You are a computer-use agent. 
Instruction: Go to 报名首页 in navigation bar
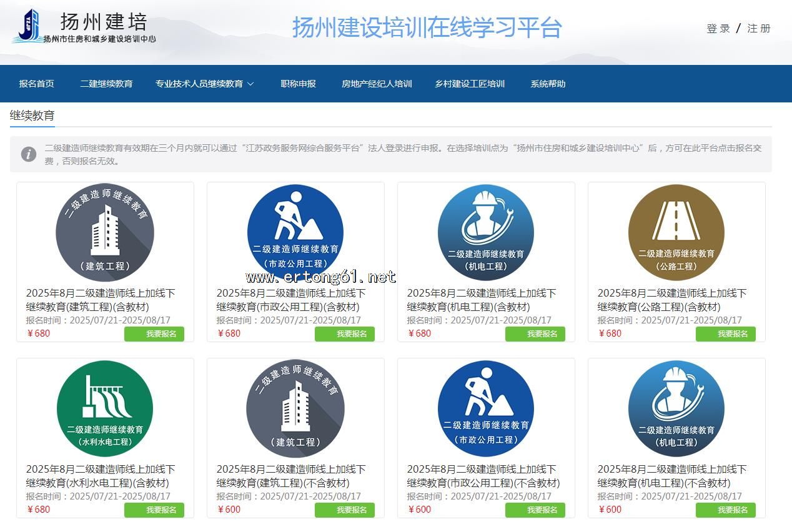pos(36,84)
